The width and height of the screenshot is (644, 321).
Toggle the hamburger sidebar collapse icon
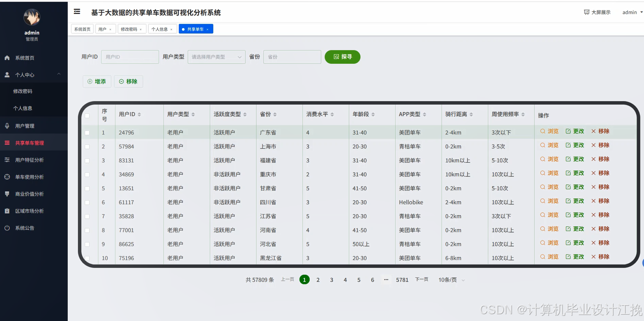[x=77, y=12]
